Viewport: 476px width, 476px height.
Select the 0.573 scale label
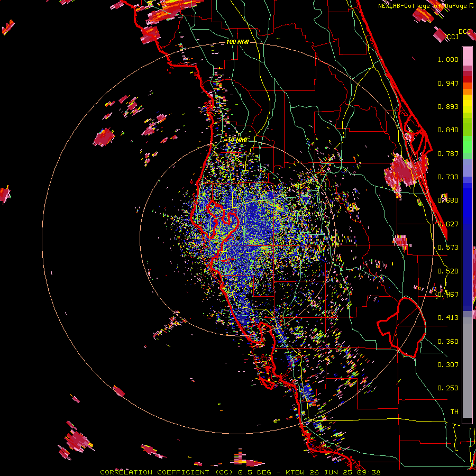click(x=448, y=248)
